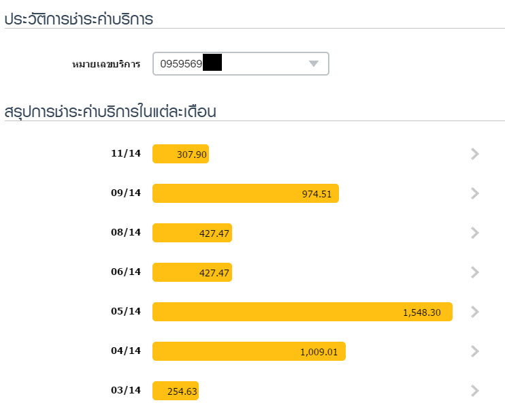505x420 pixels.
Task: Click the 09/14 month label
Action: (126, 193)
